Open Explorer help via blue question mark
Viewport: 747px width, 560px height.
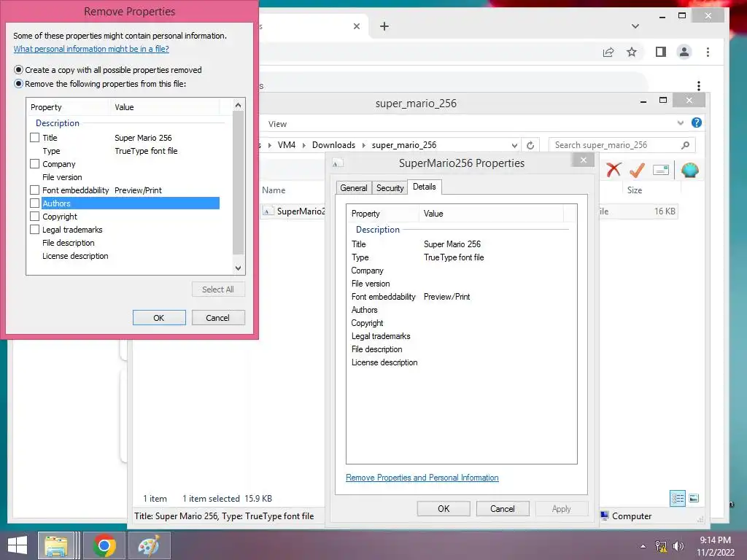click(x=696, y=122)
